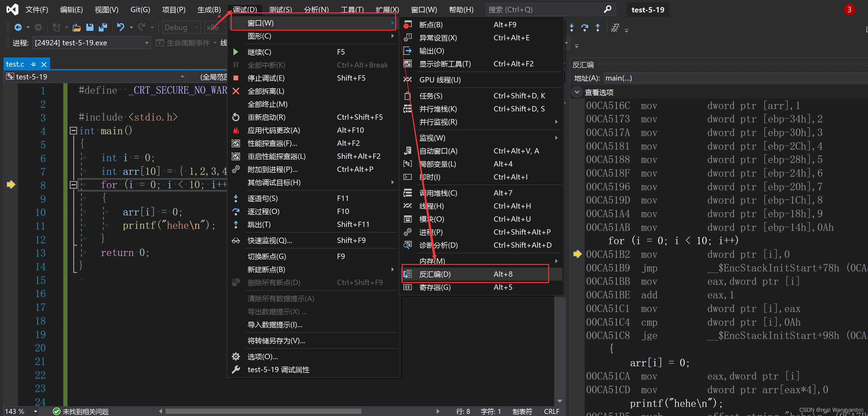Choose 逐过程(O) step over
This screenshot has height=416, width=868.
[x=313, y=211]
